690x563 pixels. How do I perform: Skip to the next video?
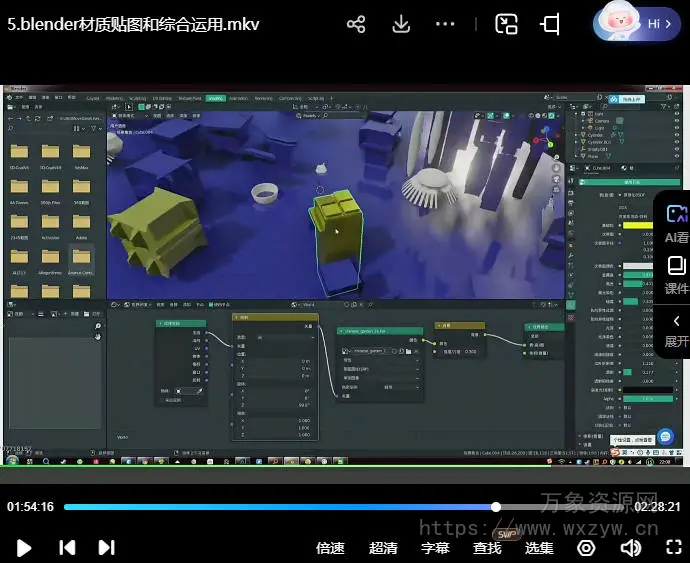coord(106,547)
